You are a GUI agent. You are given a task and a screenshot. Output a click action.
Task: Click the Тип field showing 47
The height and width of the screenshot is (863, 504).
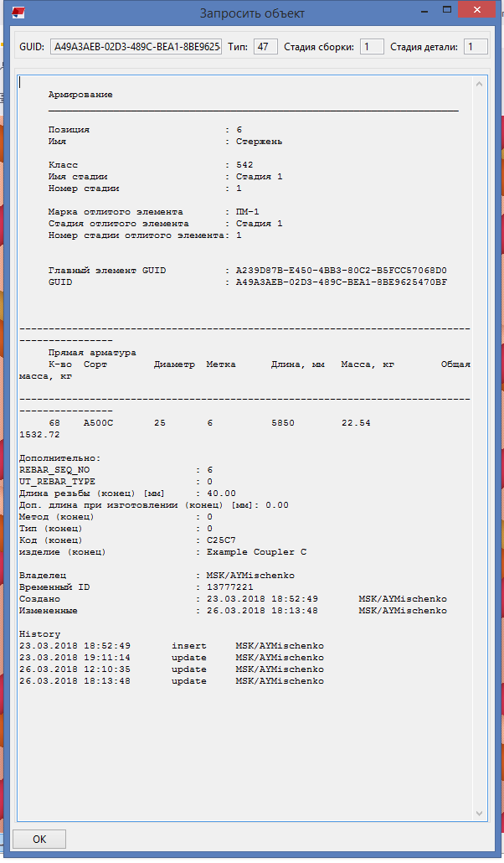tap(265, 47)
